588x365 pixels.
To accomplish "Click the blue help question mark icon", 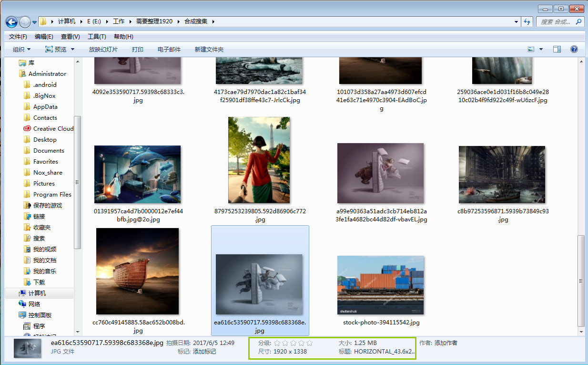I will tap(574, 49).
